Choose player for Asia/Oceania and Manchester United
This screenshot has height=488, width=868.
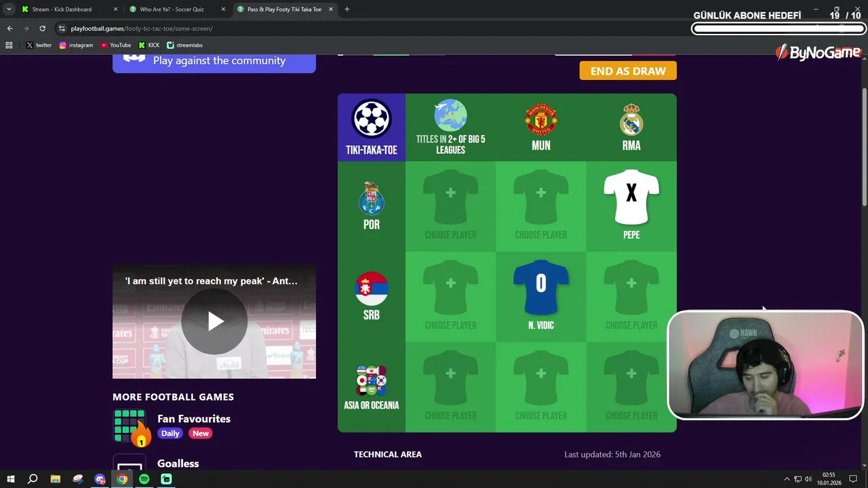(541, 387)
